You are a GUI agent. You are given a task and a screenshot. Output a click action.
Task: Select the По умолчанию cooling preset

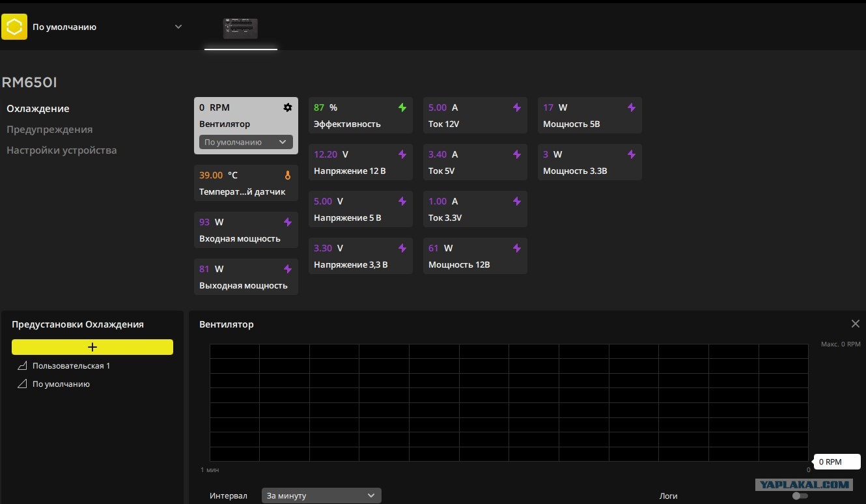[x=61, y=384]
